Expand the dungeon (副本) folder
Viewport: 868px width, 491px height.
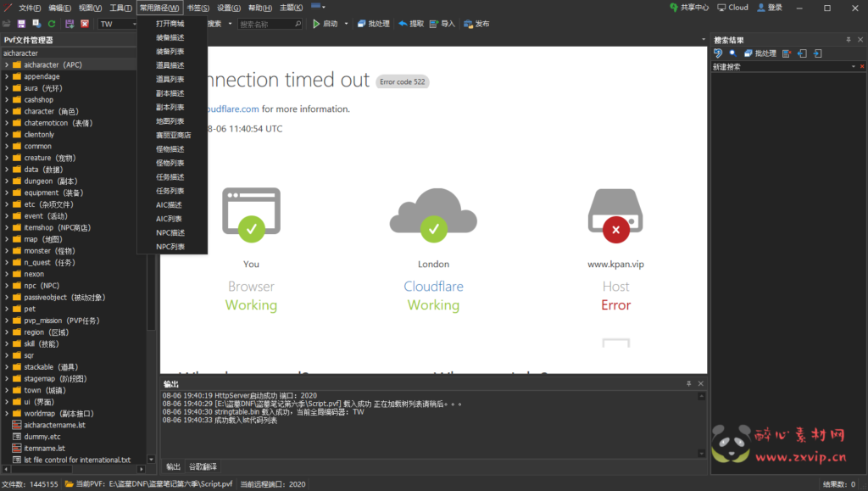7,181
